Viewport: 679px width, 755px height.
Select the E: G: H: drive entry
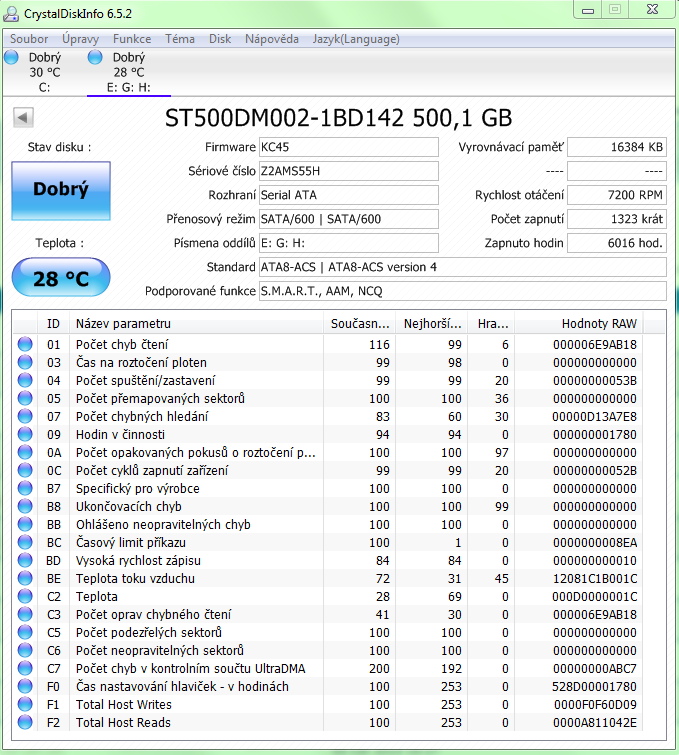coord(129,72)
